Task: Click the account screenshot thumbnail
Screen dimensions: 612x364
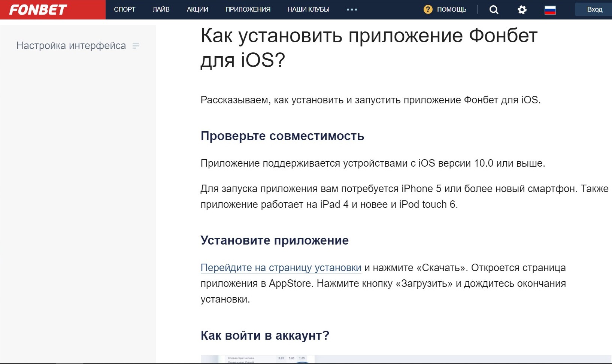Action: (x=406, y=359)
